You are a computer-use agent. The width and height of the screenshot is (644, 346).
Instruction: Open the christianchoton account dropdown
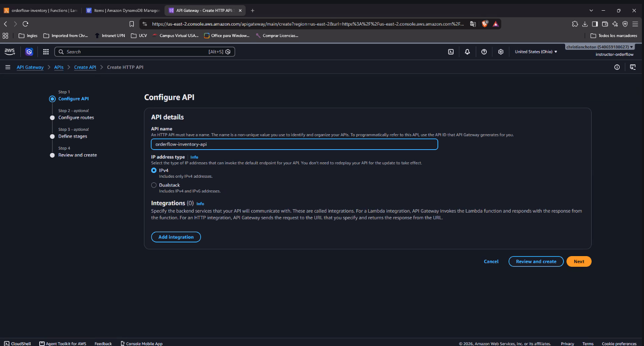[x=600, y=47]
